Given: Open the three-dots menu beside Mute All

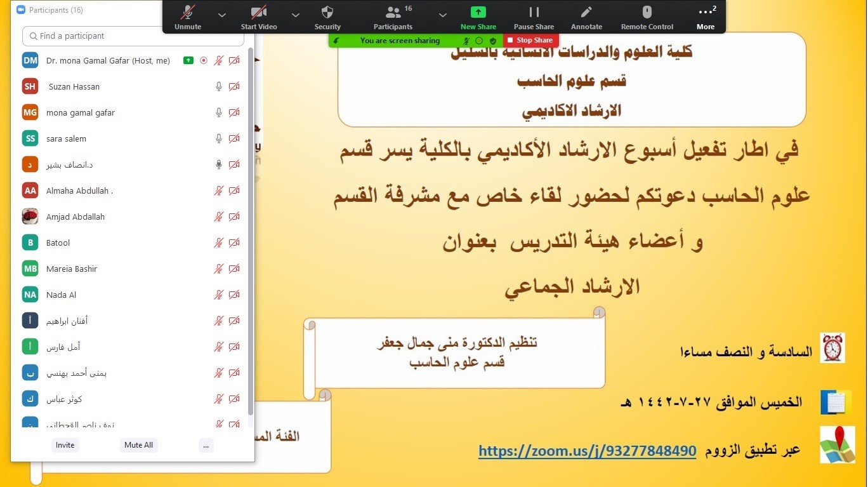Looking at the screenshot, I should click(x=206, y=445).
